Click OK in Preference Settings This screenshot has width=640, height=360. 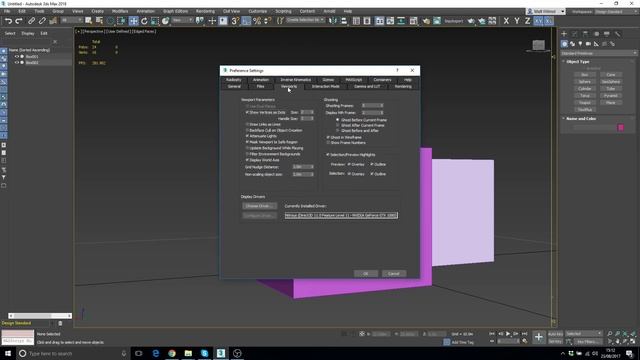[x=365, y=274]
